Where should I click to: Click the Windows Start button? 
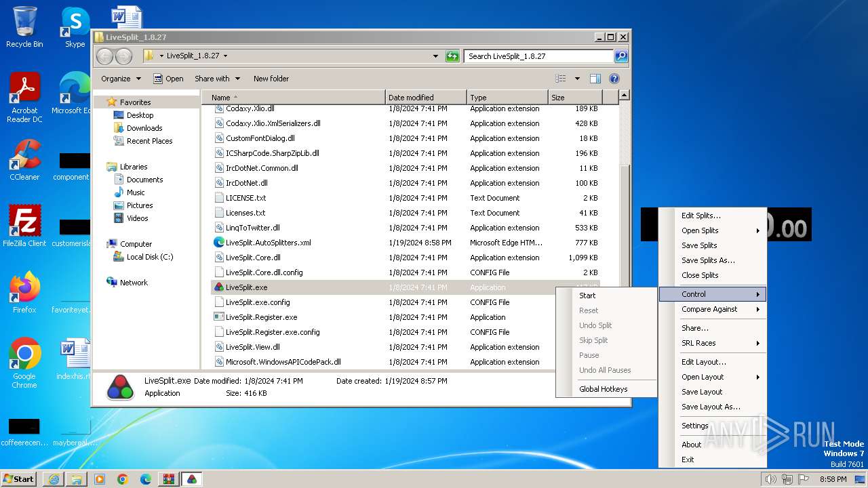(19, 479)
